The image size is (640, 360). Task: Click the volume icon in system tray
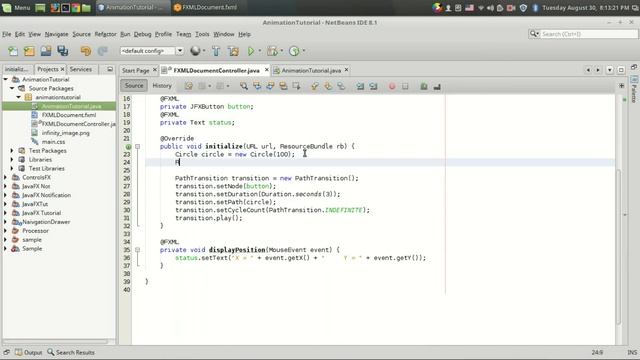[x=490, y=8]
